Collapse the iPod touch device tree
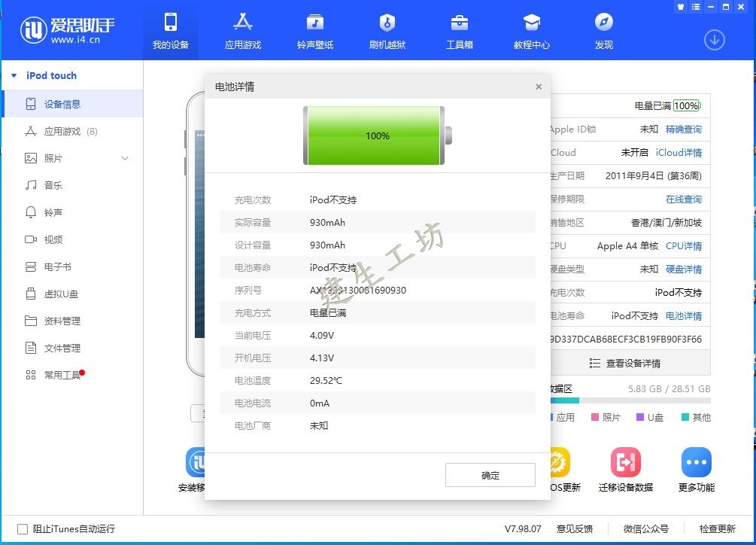Image resolution: width=756 pixels, height=545 pixels. 14,76
